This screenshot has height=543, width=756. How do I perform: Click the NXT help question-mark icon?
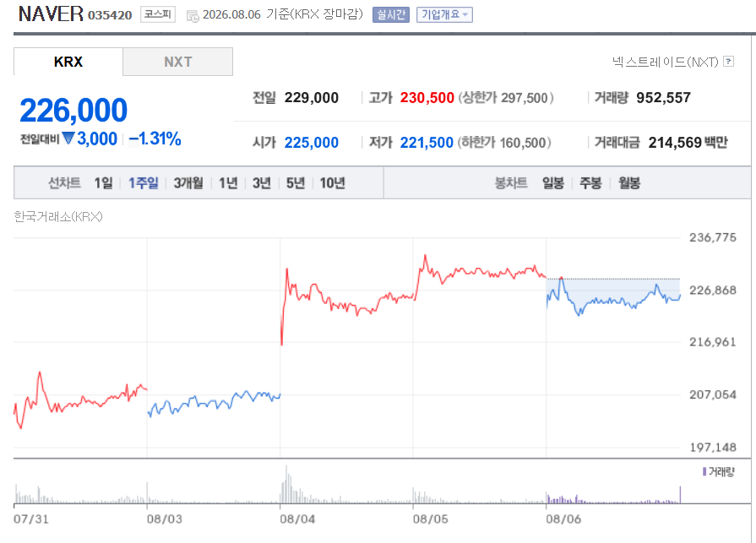(729, 62)
